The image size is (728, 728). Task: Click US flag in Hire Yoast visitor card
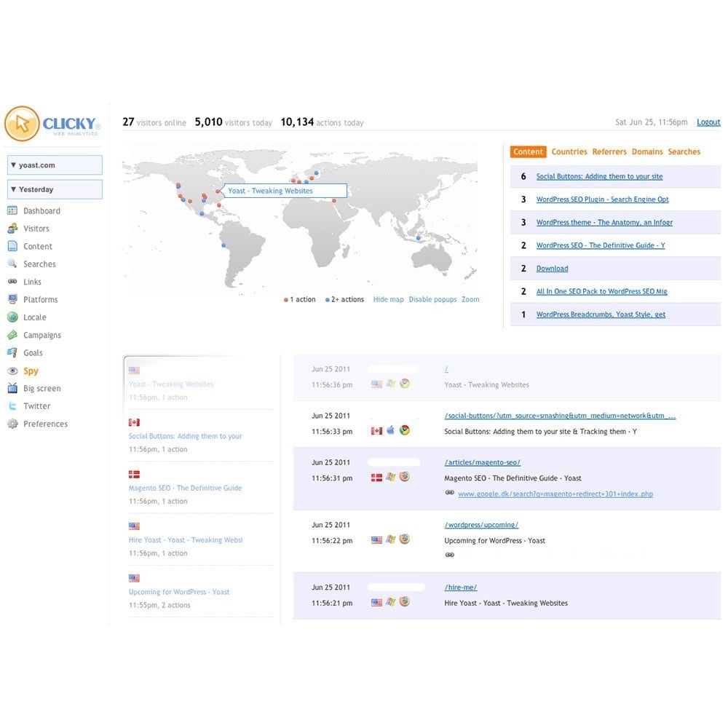point(134,526)
